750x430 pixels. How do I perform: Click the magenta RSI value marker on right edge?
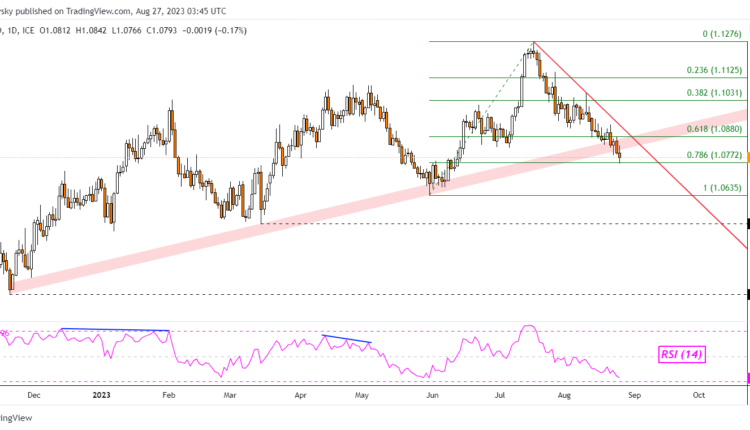(747, 377)
